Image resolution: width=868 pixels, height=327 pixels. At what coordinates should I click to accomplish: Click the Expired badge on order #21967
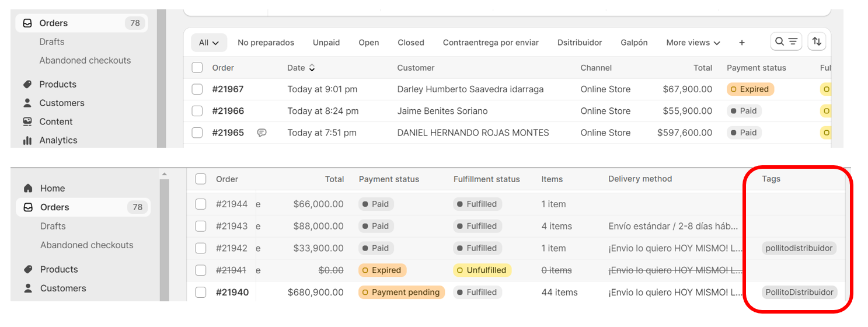[x=750, y=89]
